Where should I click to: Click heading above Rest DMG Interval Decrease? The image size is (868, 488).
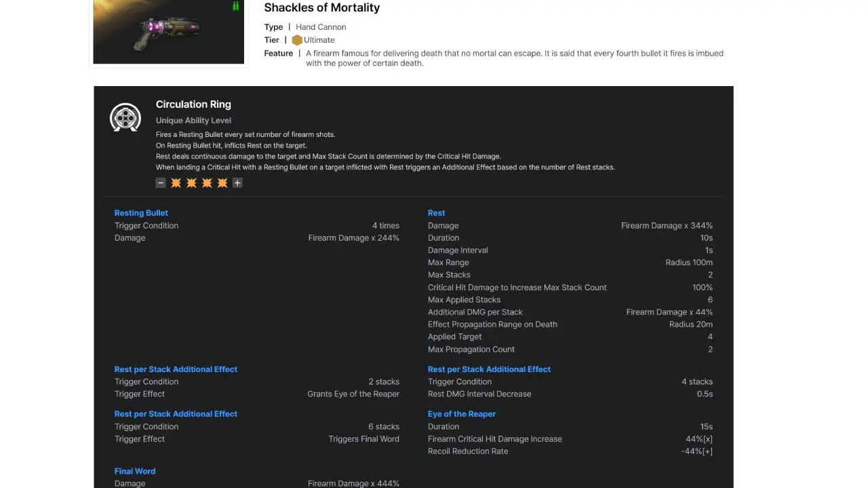coord(489,369)
